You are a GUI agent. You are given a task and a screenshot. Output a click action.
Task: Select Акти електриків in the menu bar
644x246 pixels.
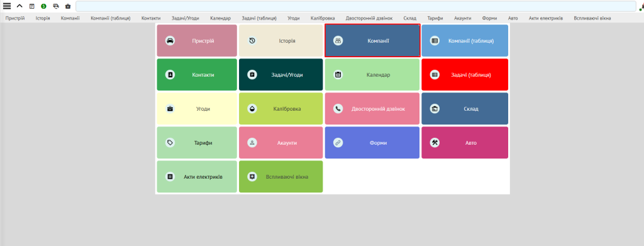click(x=546, y=18)
